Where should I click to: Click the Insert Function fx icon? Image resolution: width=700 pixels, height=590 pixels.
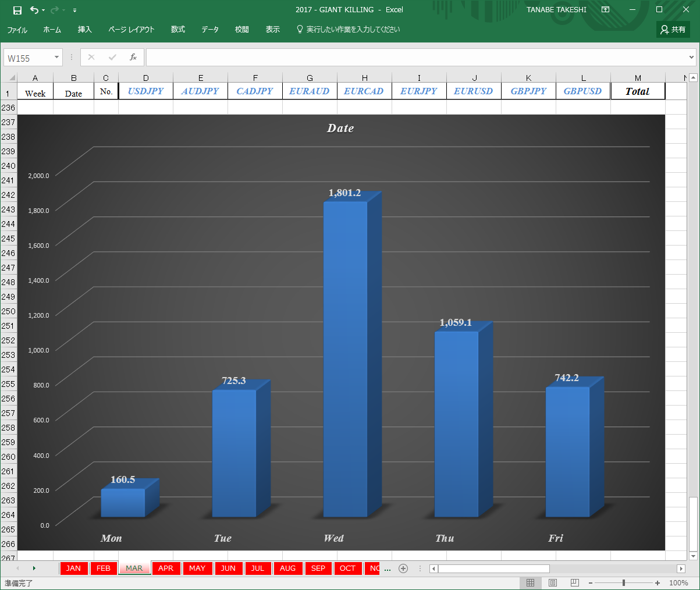pyautogui.click(x=133, y=57)
